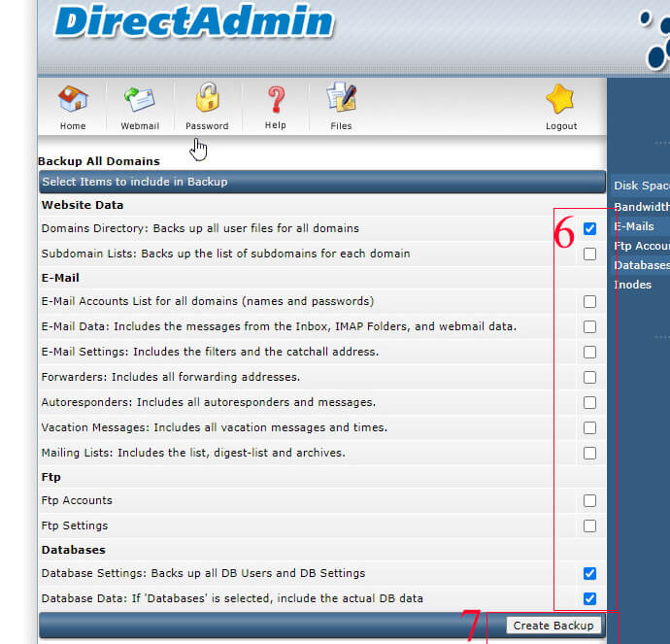
Task: Click the Home label link
Action: pyautogui.click(x=73, y=126)
